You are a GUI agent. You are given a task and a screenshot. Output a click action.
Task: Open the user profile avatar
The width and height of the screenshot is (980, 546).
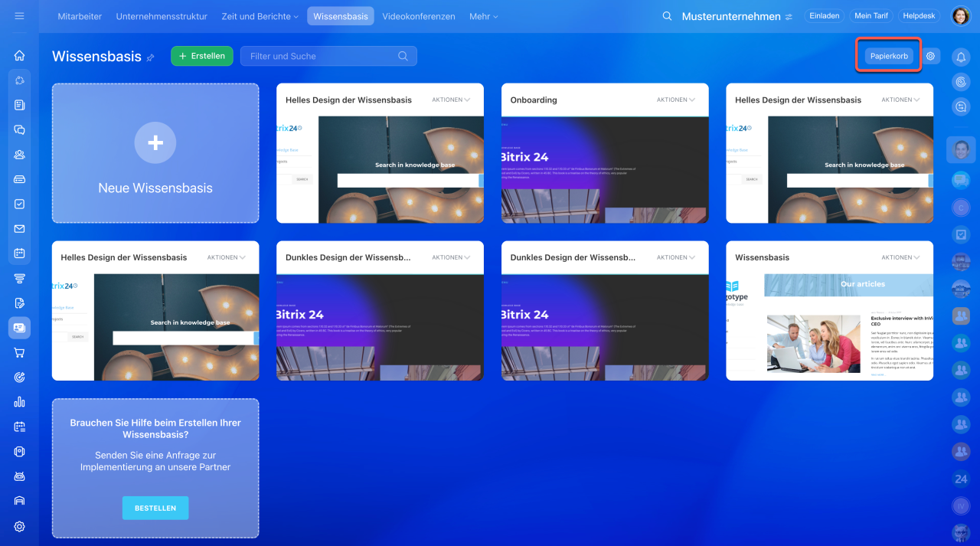[961, 16]
